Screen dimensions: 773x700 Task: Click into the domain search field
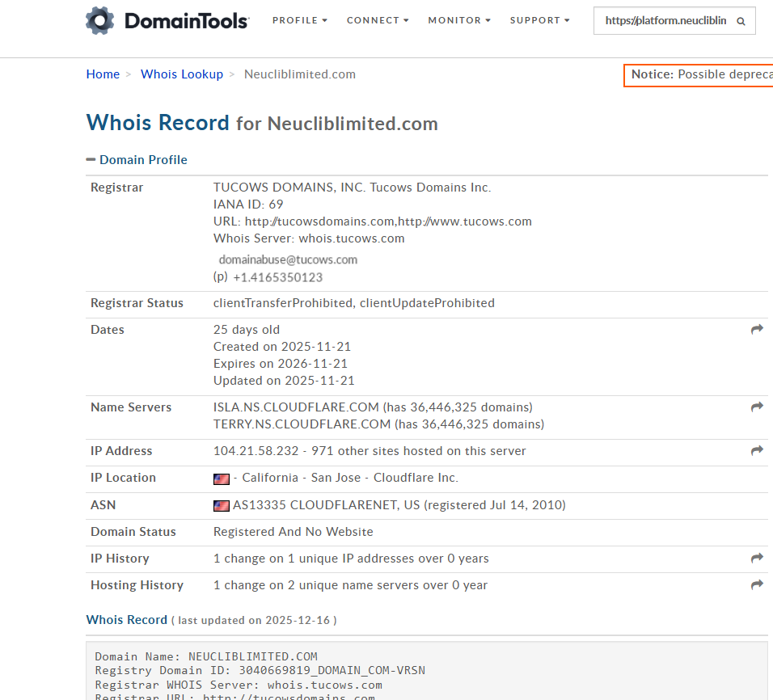[x=665, y=22]
